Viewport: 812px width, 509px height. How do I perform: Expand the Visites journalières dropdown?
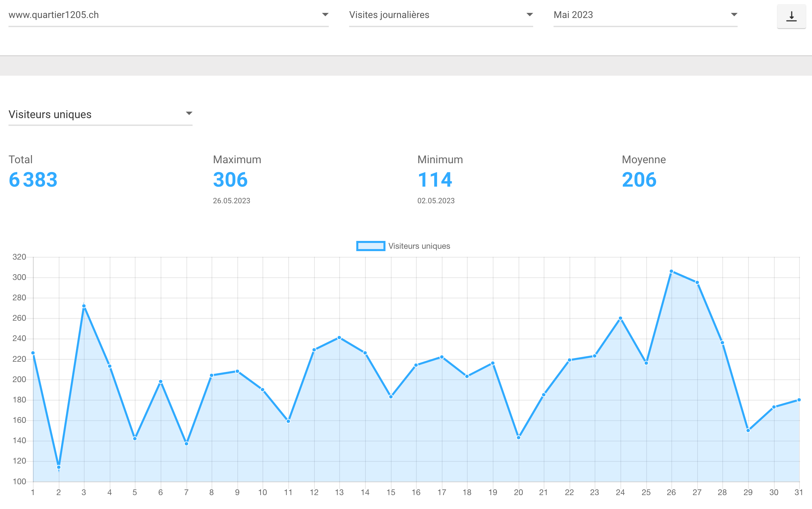[x=441, y=15]
